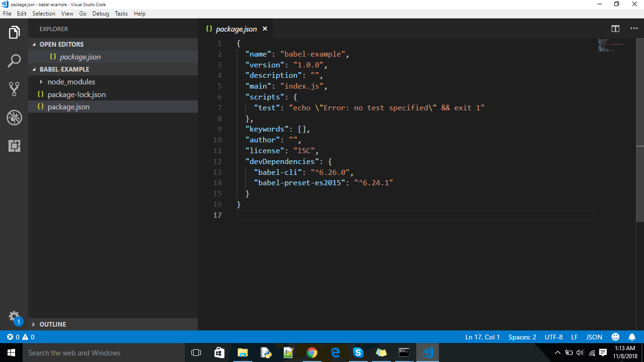644x362 pixels.
Task: Open Google Chrome from the taskbar
Action: pyautogui.click(x=312, y=353)
